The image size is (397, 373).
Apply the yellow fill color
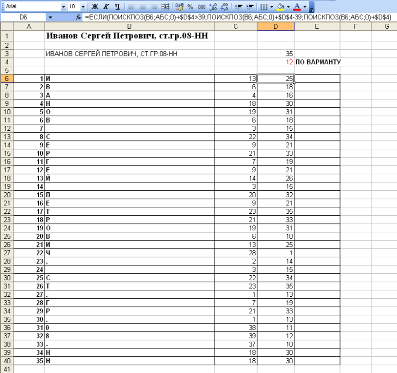coord(281,7)
